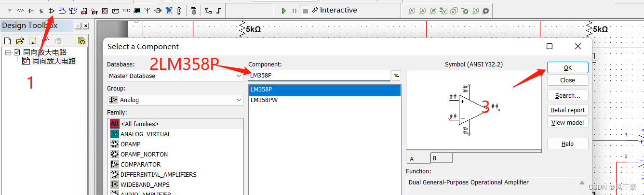Select OPAMP family
Viewport: 644px width, 195px height.
[x=175, y=144]
